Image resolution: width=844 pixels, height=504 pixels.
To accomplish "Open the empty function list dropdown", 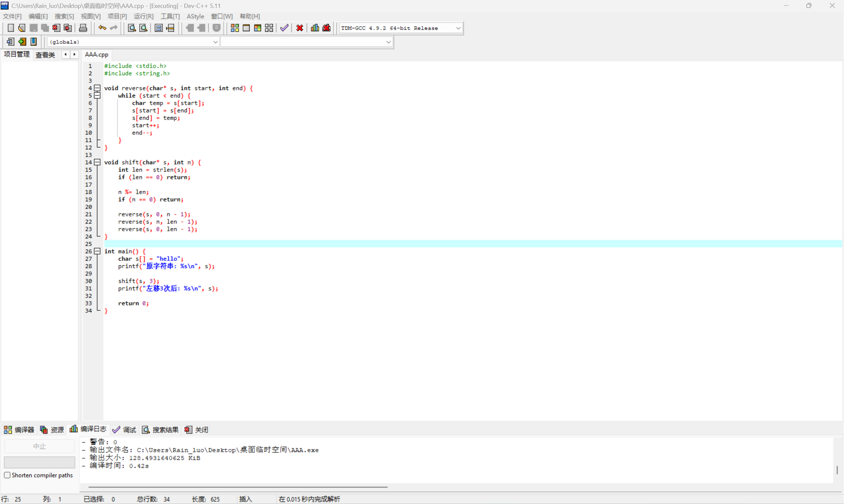I will tap(388, 42).
